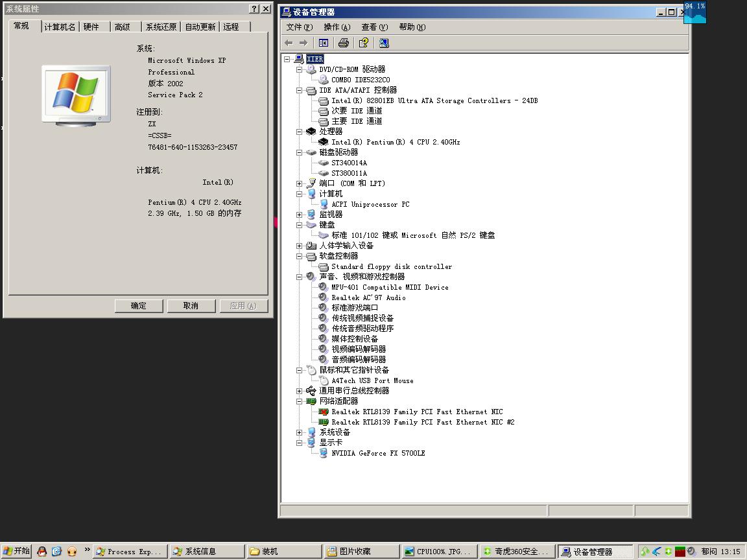The image size is (747, 560).
Task: Open the Process Explorer taskbar button
Action: pos(130,552)
